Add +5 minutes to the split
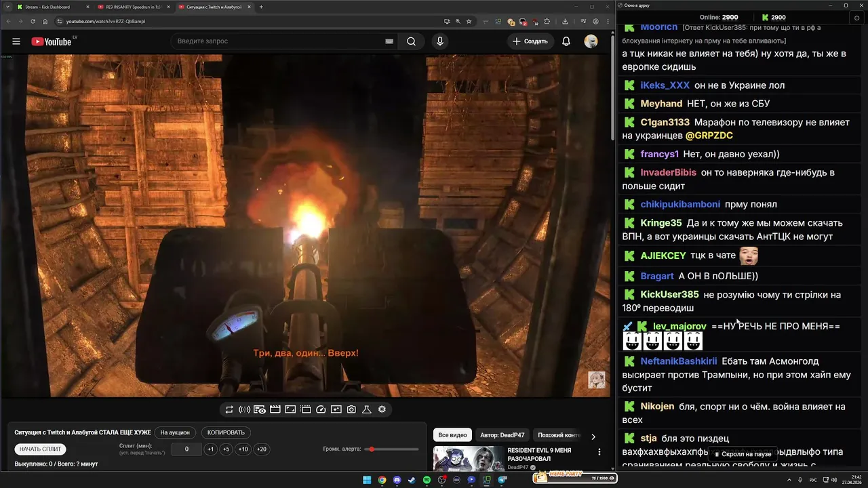 226,449
